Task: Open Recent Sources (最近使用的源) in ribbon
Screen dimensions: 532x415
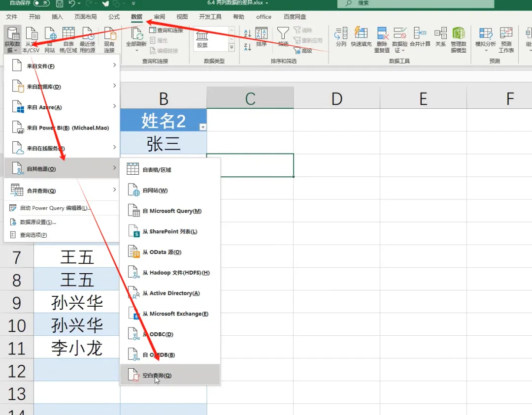Action: 87,40
